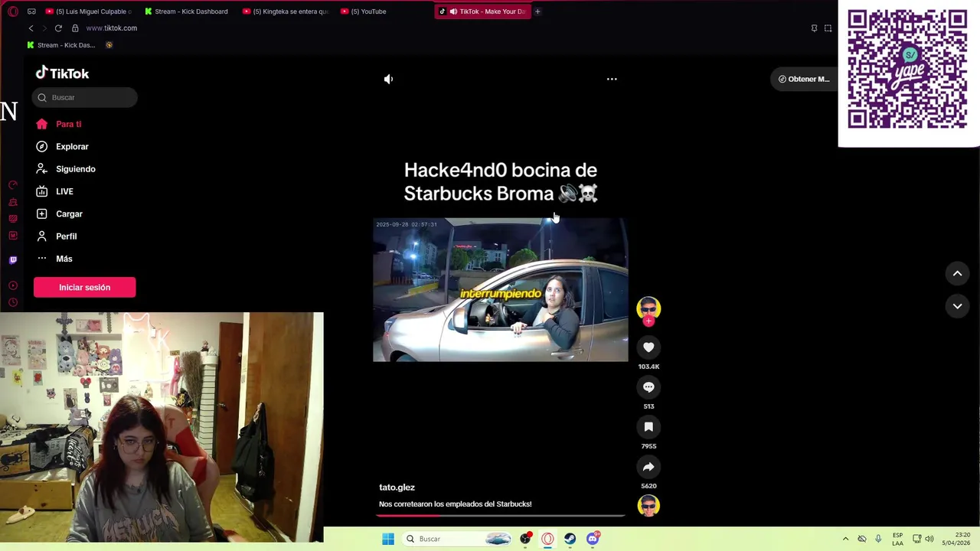Screen dimensions: 980x551
Task: Click the Iniciar sesión button
Action: (84, 287)
